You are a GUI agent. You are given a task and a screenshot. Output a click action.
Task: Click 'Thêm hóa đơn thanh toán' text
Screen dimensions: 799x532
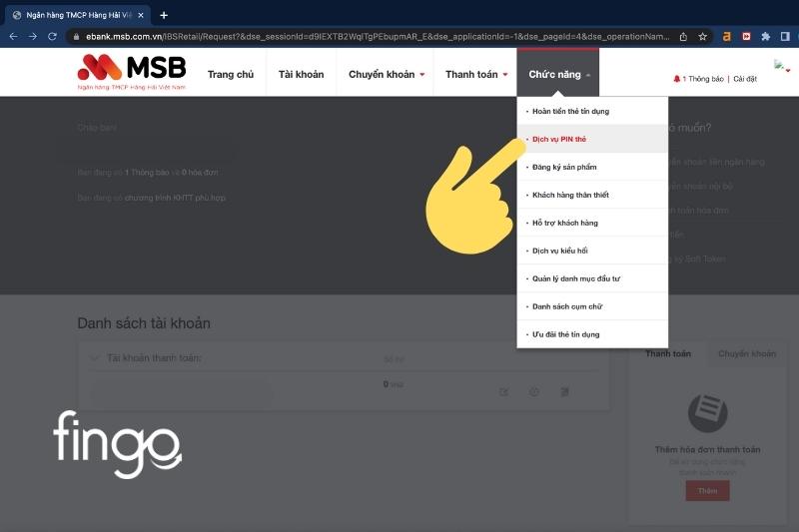(x=707, y=449)
